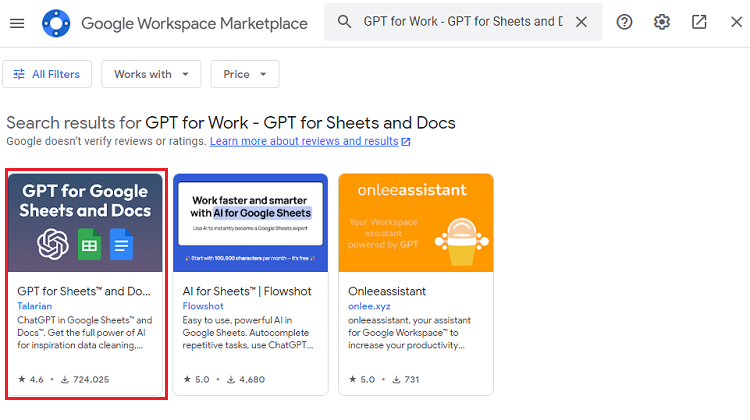Open the AI for Google Sheets Flowshot thumbnail

click(251, 223)
